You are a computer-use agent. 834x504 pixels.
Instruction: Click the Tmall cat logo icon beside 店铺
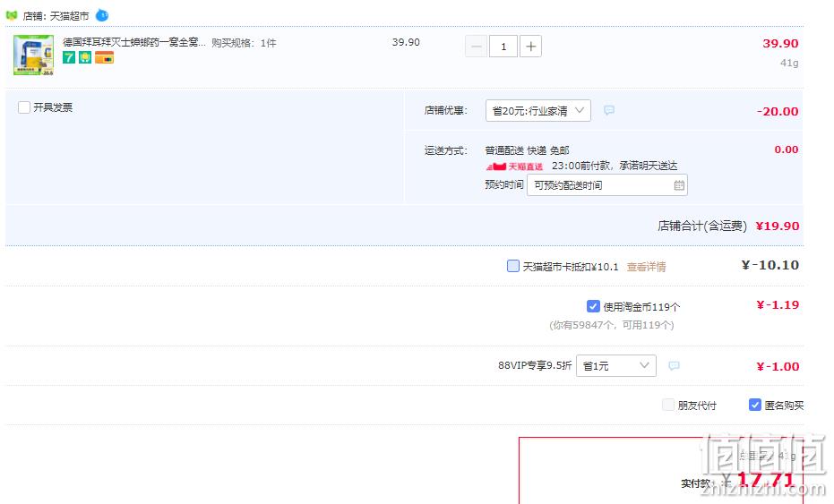[x=12, y=15]
